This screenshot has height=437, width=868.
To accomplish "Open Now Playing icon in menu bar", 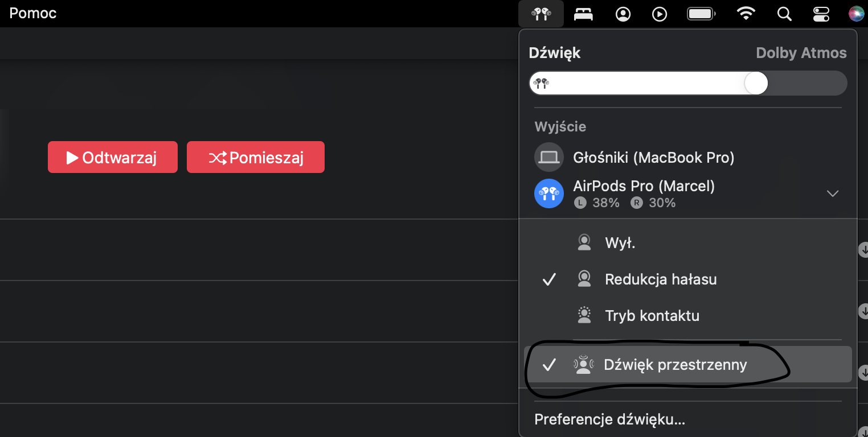I will tap(660, 14).
